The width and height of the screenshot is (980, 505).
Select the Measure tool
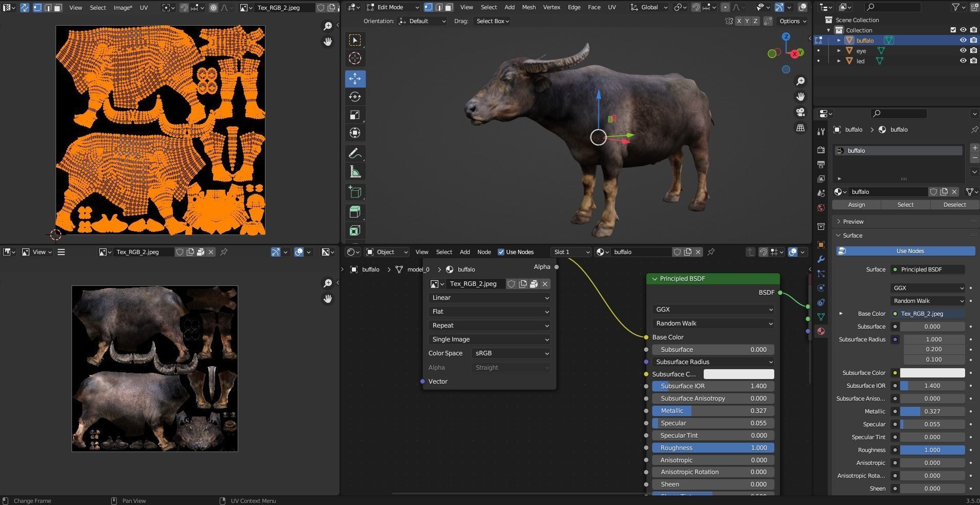pyautogui.click(x=355, y=172)
